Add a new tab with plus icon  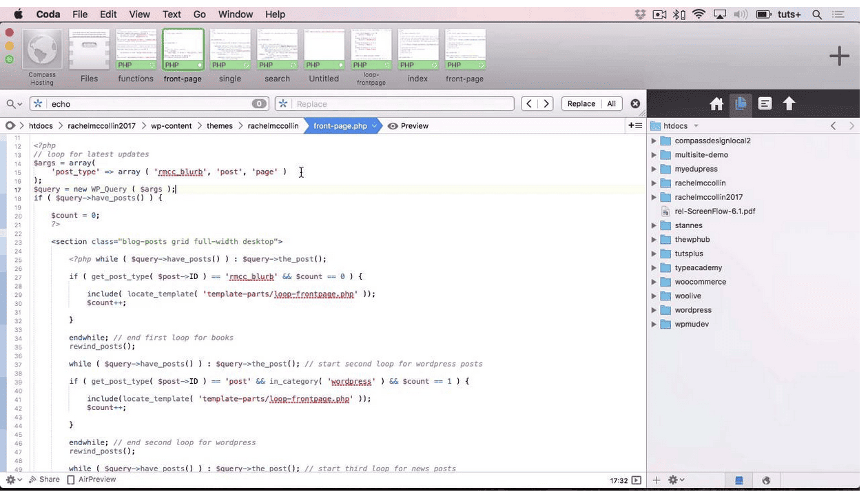coord(839,57)
